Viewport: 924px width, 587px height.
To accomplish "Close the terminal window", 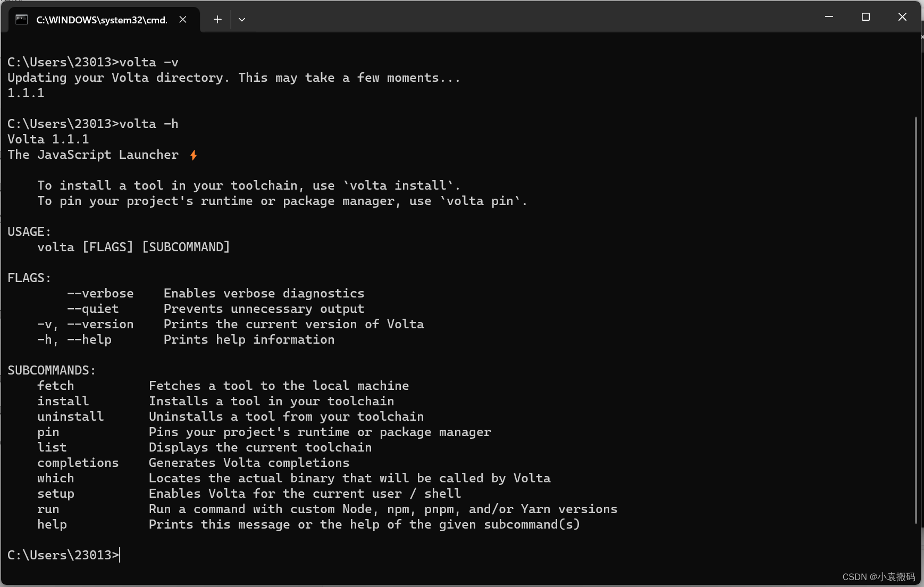I will pyautogui.click(x=902, y=17).
